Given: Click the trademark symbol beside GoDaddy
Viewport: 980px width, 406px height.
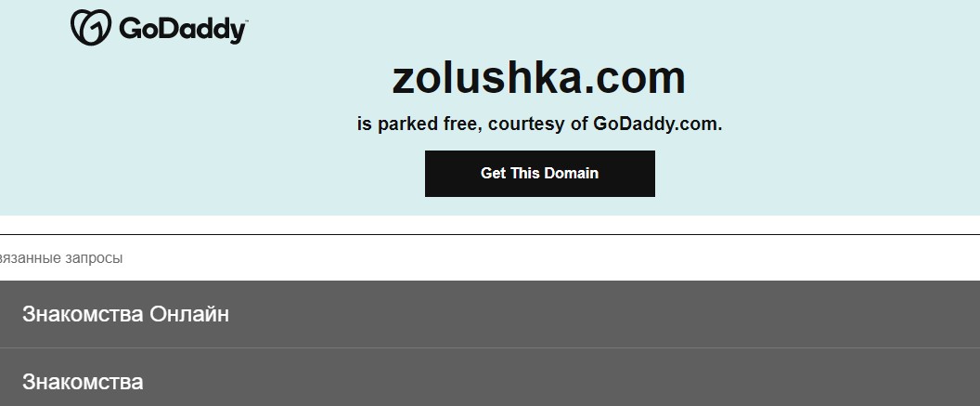Looking at the screenshot, I should pos(246,20).
